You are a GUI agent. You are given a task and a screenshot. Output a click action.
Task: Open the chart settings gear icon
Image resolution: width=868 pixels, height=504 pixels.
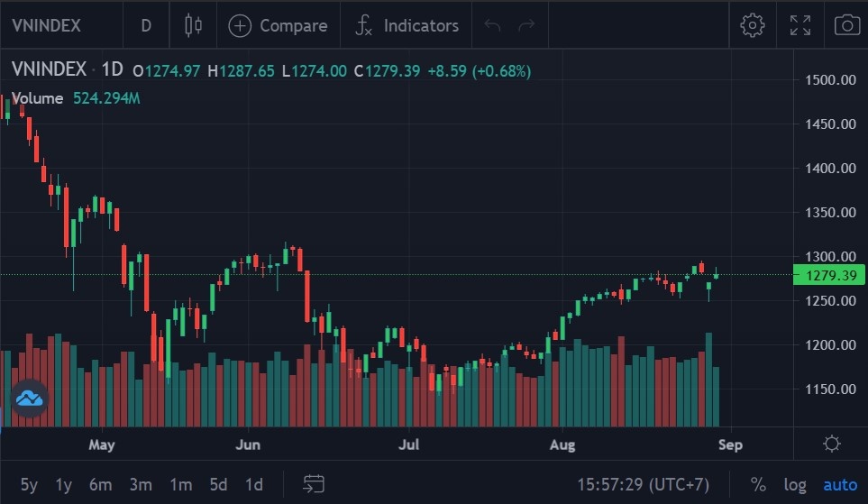(752, 25)
